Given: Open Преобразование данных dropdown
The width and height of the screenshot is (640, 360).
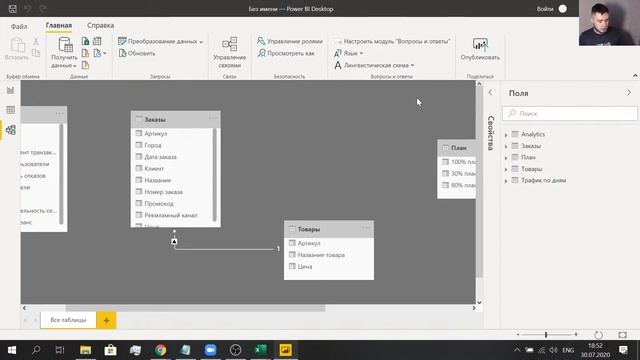Looking at the screenshot, I should [160, 41].
